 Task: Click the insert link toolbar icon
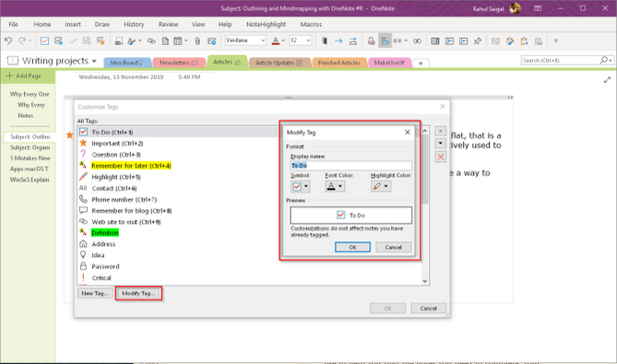click(x=151, y=41)
